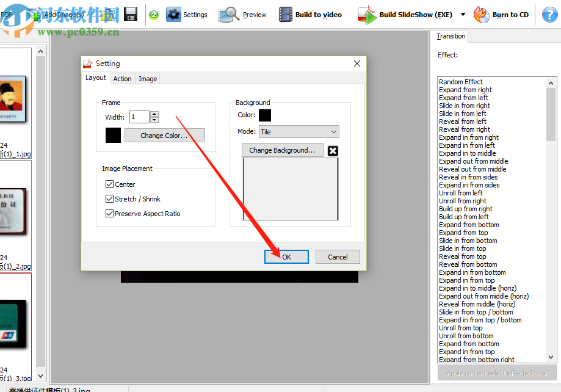Select 'Reveal from middle (horiz)' effect
Viewport: 561px width, 392px height.
(x=477, y=304)
